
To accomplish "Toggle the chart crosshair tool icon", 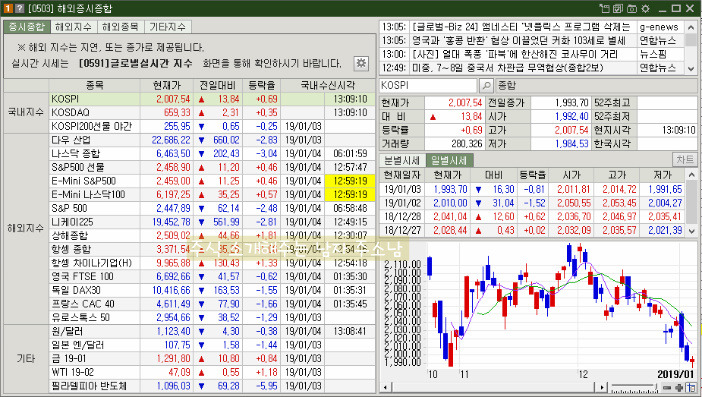I will 691,388.
